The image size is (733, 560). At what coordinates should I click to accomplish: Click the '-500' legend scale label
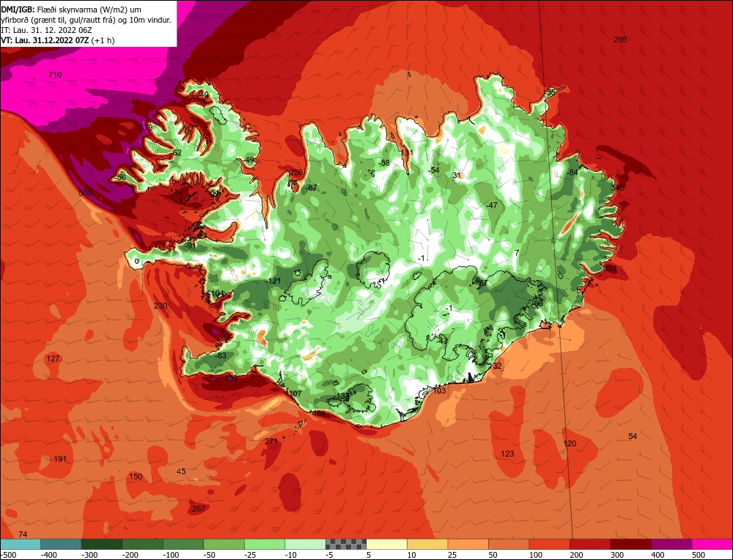click(x=10, y=555)
